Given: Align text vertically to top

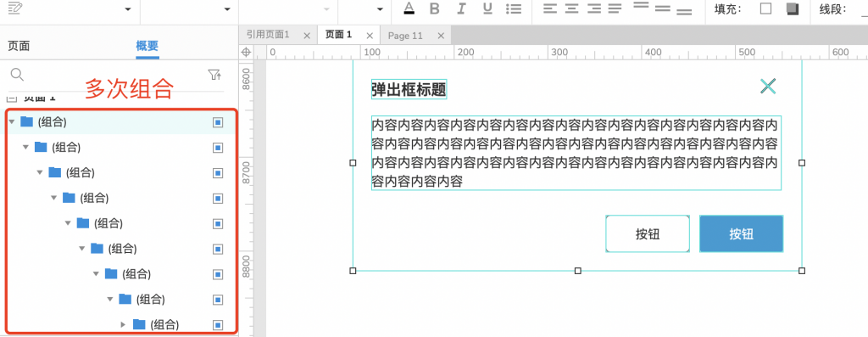Looking at the screenshot, I should pos(641,6).
